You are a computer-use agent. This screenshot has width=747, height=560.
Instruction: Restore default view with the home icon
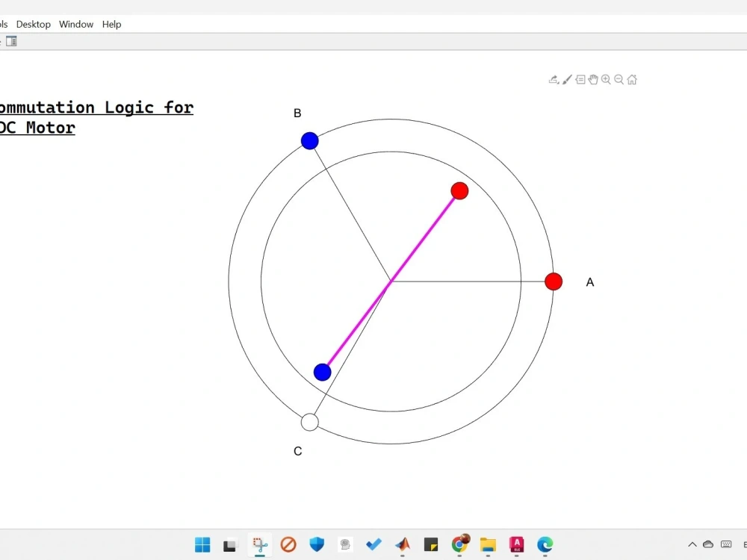632,79
